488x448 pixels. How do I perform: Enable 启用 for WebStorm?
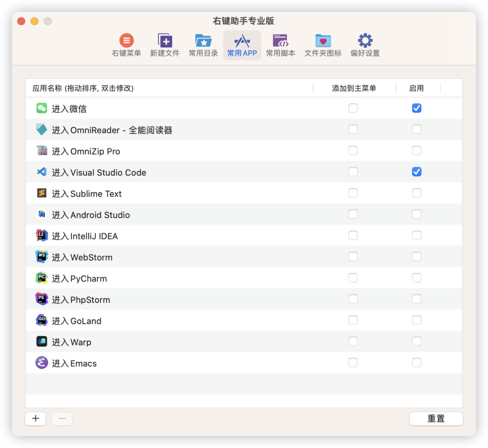pos(416,257)
